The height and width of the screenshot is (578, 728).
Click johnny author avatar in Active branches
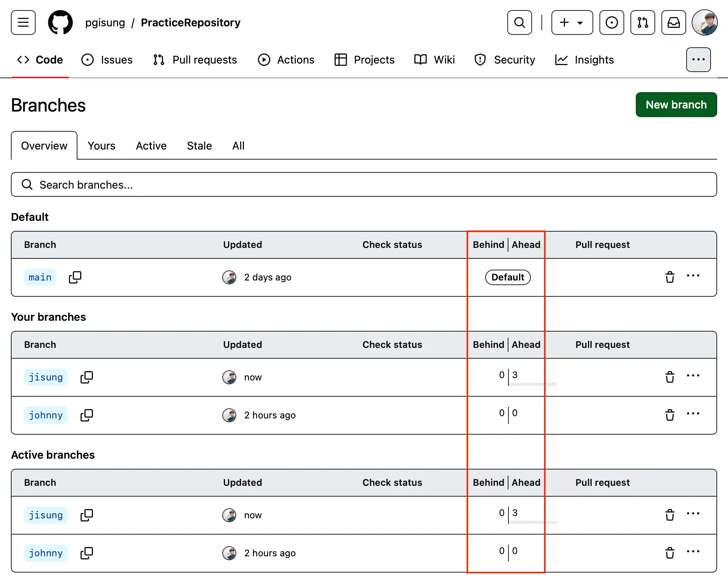tap(229, 553)
